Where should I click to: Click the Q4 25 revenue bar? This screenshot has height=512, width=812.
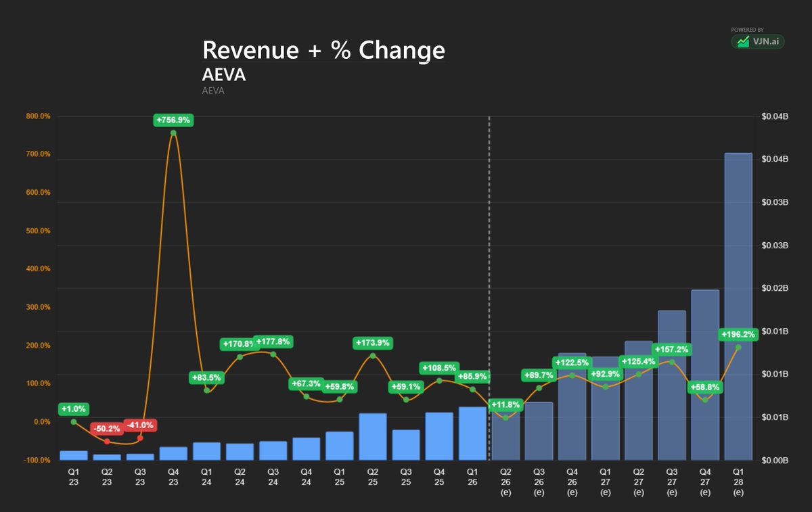[x=439, y=436]
